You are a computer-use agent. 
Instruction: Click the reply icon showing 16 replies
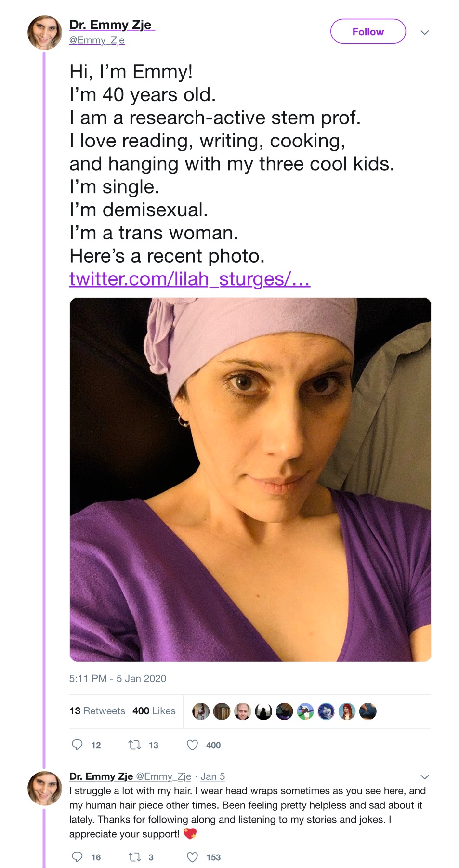point(77,857)
